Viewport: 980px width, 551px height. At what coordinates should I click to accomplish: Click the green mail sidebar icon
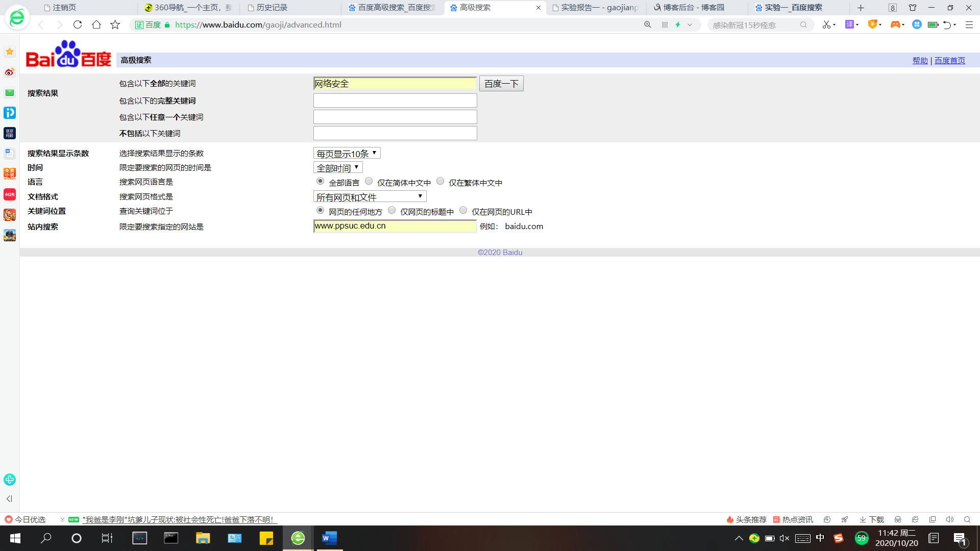pos(10,92)
